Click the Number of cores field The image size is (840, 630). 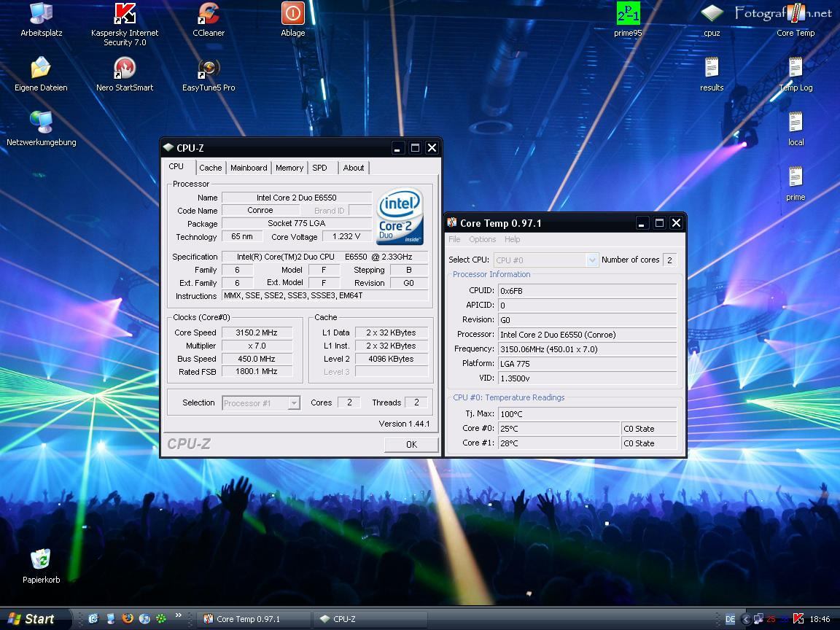point(669,260)
